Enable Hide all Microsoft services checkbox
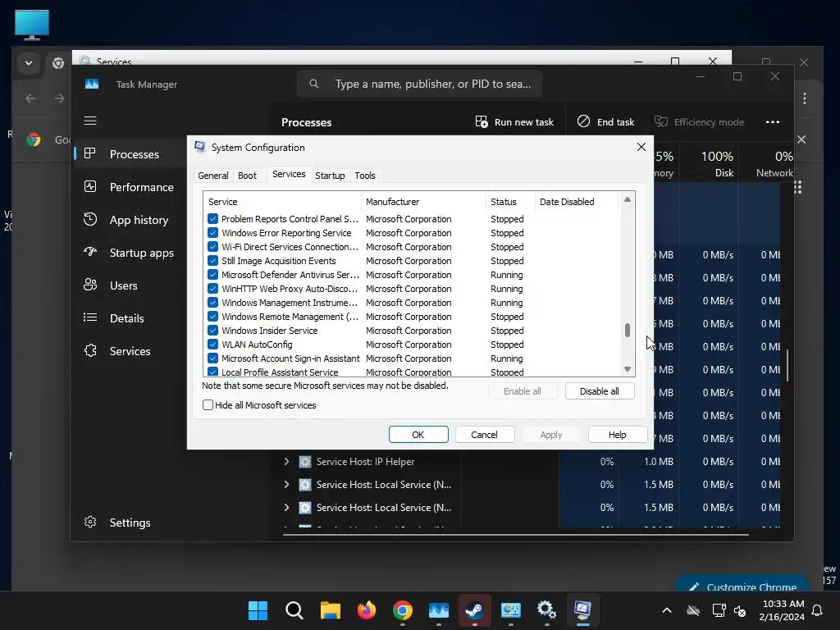This screenshot has width=840, height=630. pyautogui.click(x=208, y=405)
